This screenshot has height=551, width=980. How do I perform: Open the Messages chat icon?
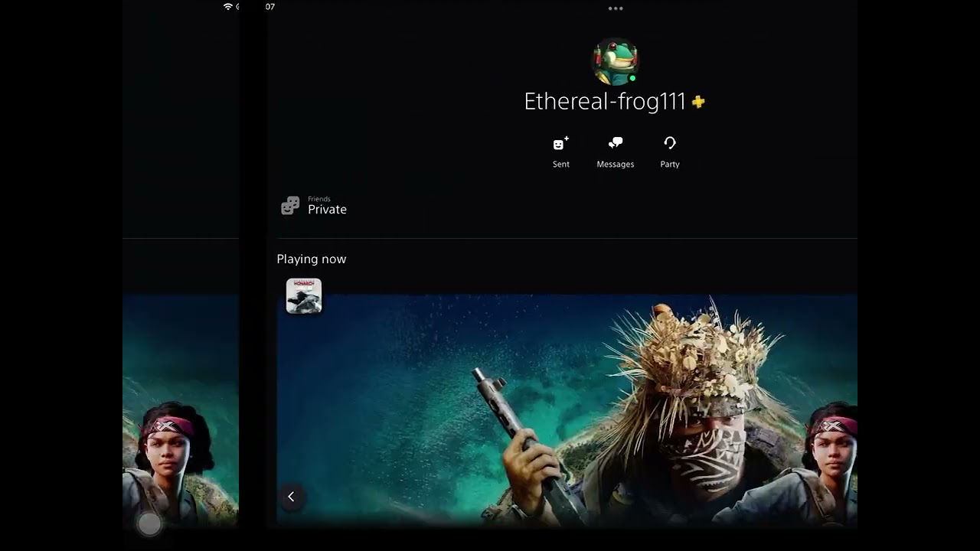click(616, 143)
